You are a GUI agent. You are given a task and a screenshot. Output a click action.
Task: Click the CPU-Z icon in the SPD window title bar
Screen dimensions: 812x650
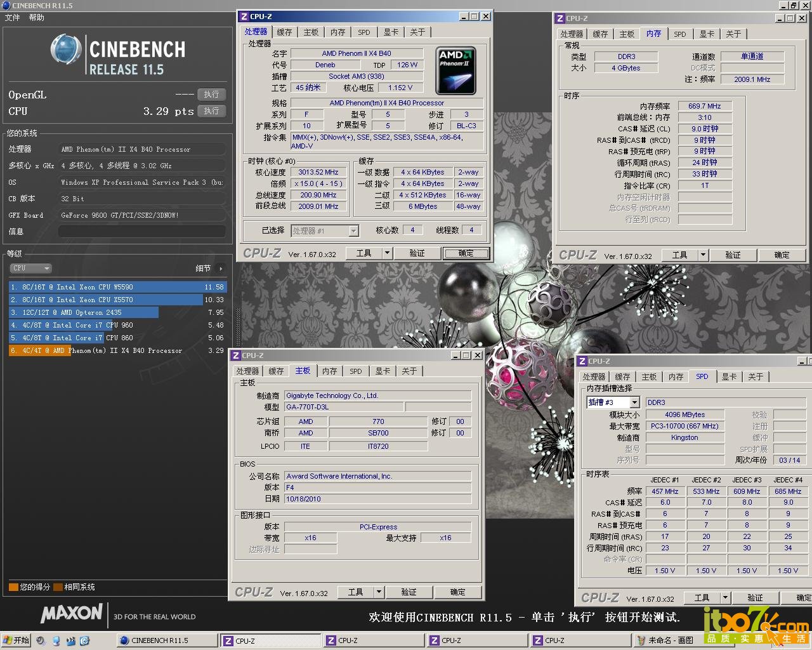(582, 361)
